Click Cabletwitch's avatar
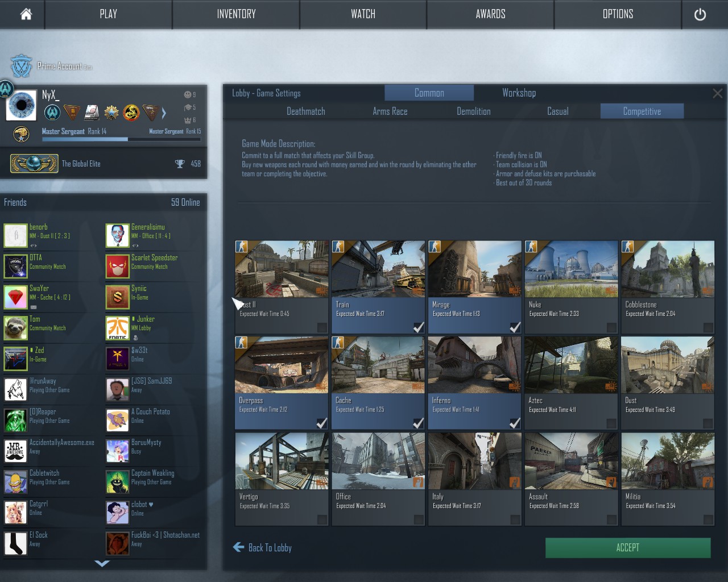The width and height of the screenshot is (728, 582). pos(15,481)
